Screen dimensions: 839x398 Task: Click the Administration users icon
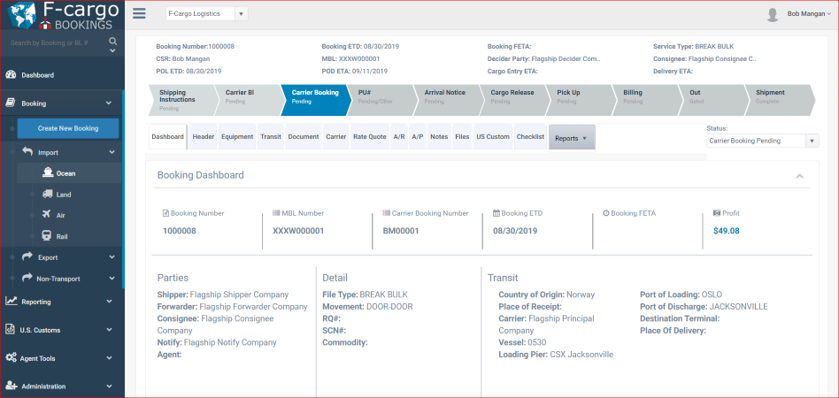[x=11, y=386]
